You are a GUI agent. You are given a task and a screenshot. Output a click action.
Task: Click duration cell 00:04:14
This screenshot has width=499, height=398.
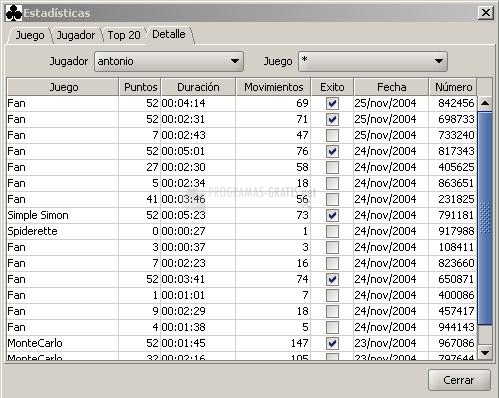pos(198,103)
